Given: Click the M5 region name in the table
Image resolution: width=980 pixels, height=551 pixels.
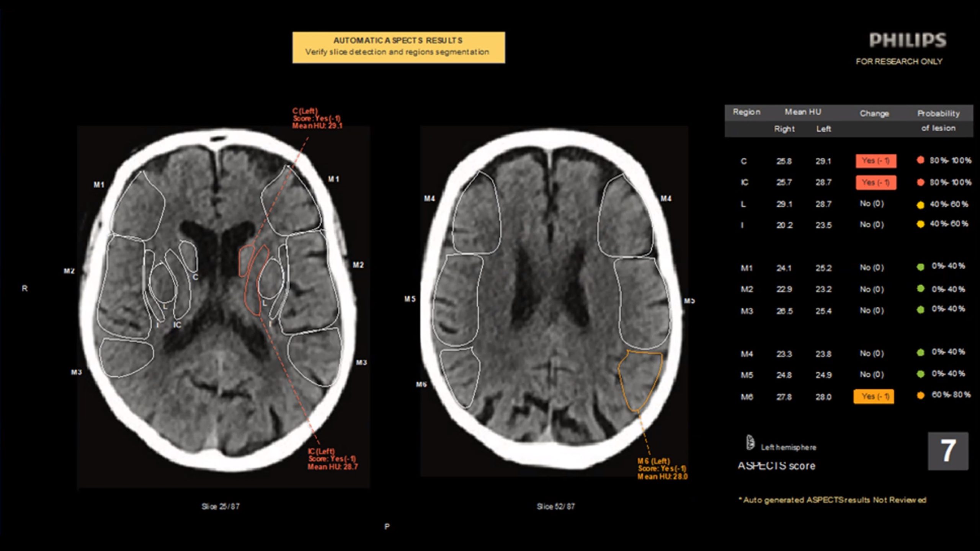Looking at the screenshot, I should tap(746, 375).
